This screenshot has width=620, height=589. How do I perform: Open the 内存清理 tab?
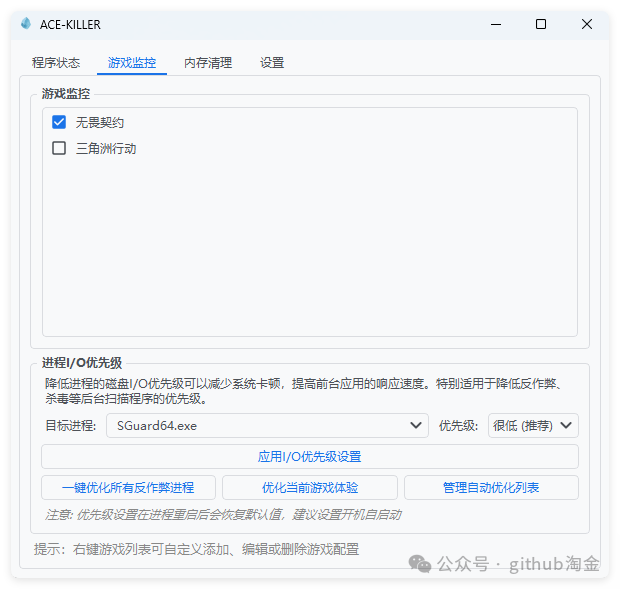[x=208, y=62]
